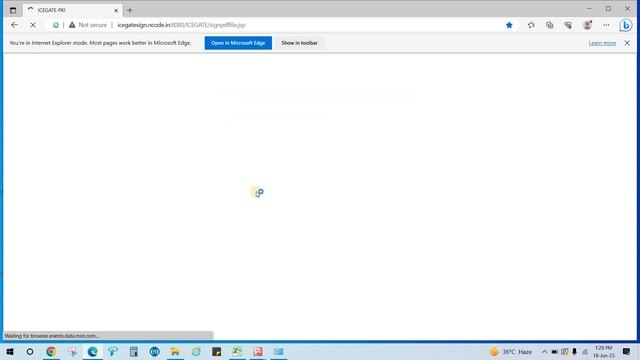Open the clock and date flyout
The image size is (640, 360).
(x=604, y=351)
